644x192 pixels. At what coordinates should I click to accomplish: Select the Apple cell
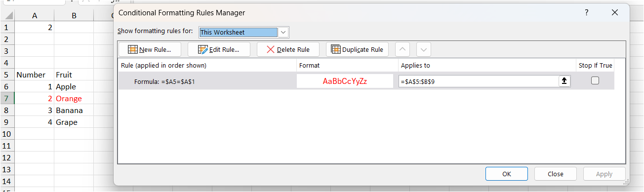(x=74, y=87)
